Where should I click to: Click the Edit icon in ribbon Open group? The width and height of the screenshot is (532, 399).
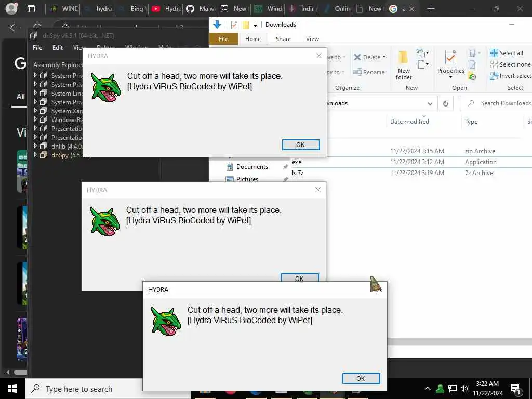472,64
